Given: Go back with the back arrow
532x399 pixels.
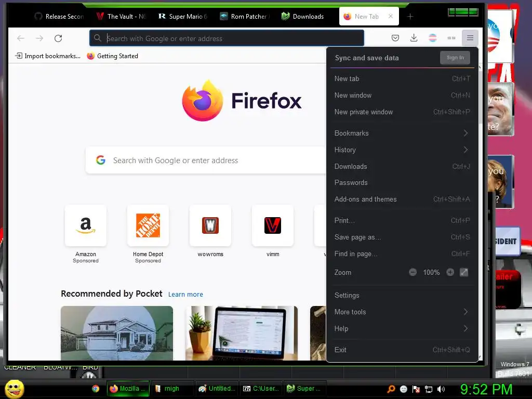Looking at the screenshot, I should (x=21, y=38).
